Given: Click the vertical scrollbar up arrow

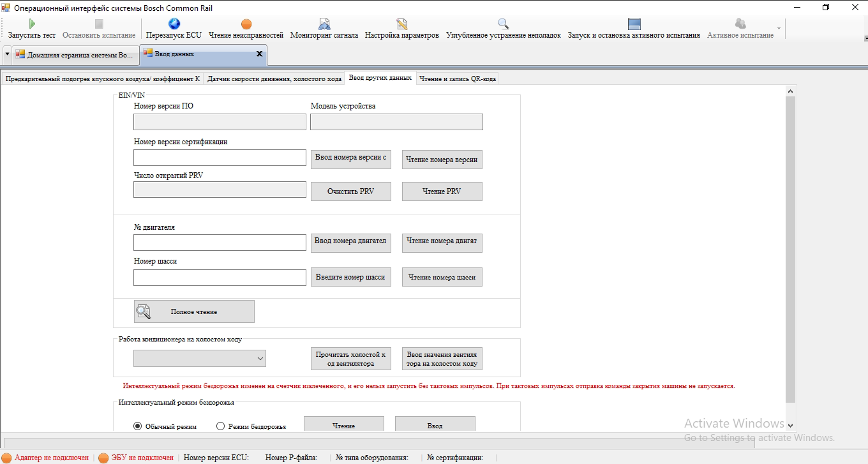Looking at the screenshot, I should (x=790, y=91).
